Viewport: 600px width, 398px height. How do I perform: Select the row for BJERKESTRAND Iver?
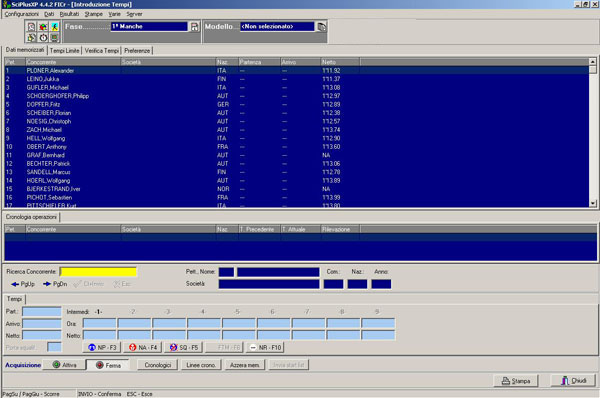297,189
